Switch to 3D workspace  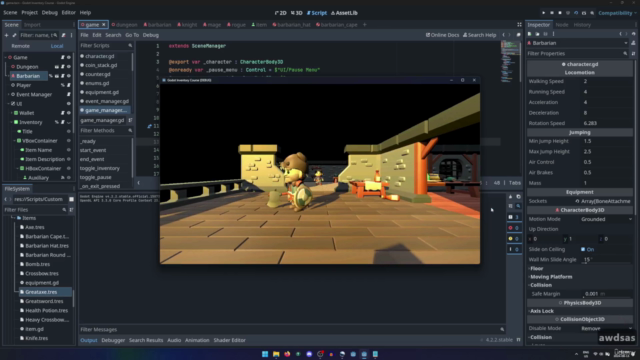(296, 13)
